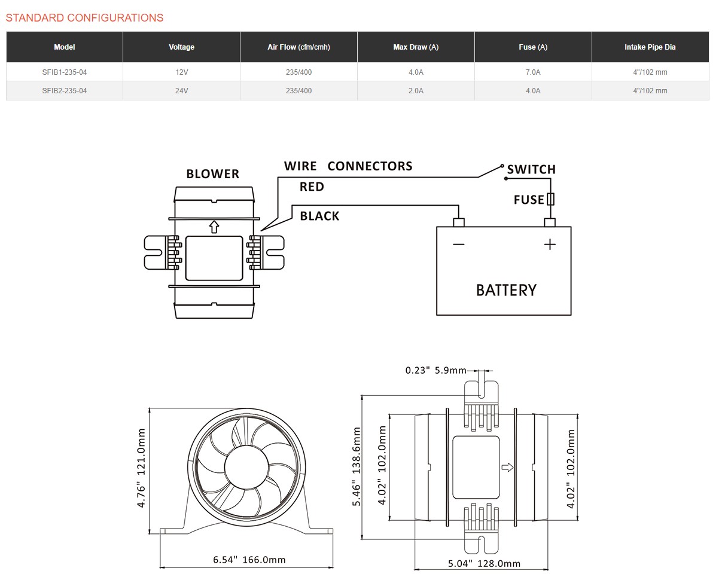Click the Model column header
728x577 pixels.
click(x=65, y=47)
